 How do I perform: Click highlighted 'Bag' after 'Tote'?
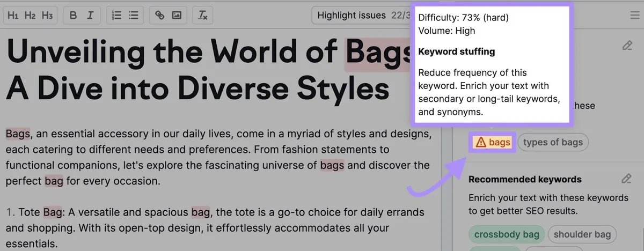pos(53,212)
